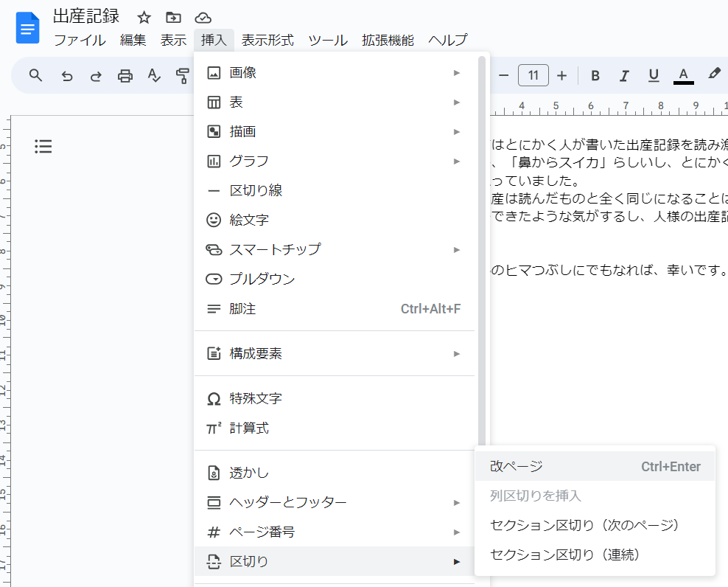728x587 pixels.
Task: Open the 拡張機能 menu
Action: pyautogui.click(x=388, y=41)
